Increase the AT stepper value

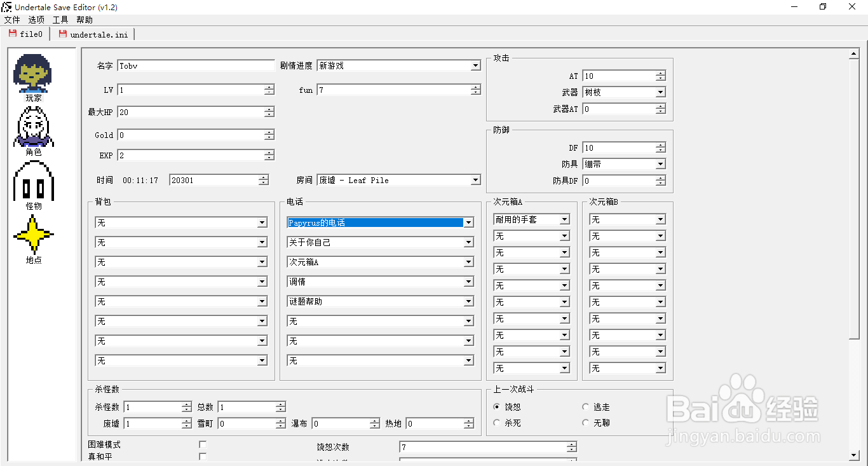pyautogui.click(x=661, y=73)
